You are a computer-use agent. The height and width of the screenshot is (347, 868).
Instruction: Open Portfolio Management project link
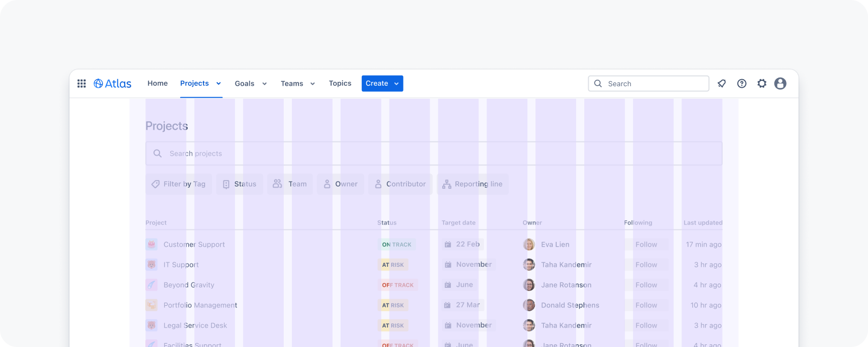(200, 305)
